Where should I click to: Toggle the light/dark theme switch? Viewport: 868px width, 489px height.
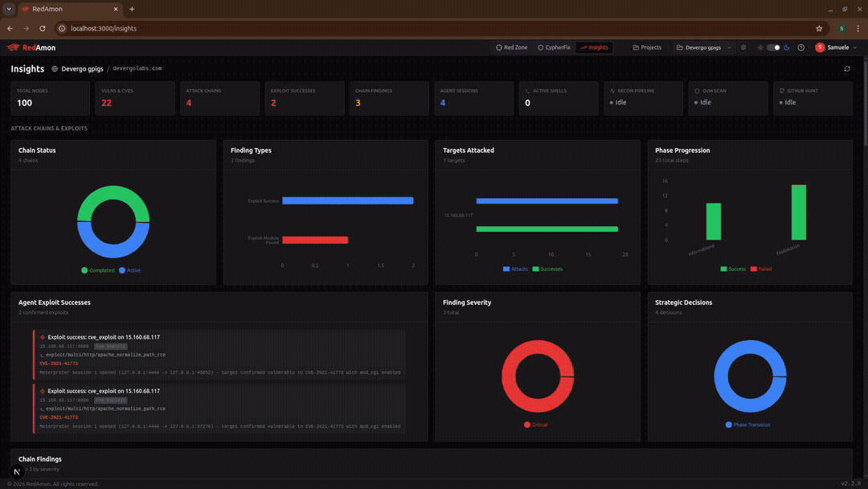click(773, 47)
